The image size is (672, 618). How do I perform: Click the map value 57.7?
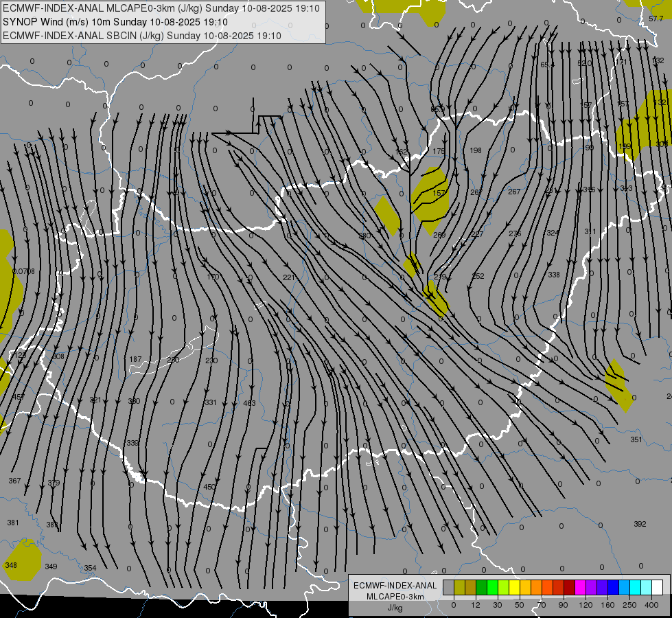[x=656, y=19]
